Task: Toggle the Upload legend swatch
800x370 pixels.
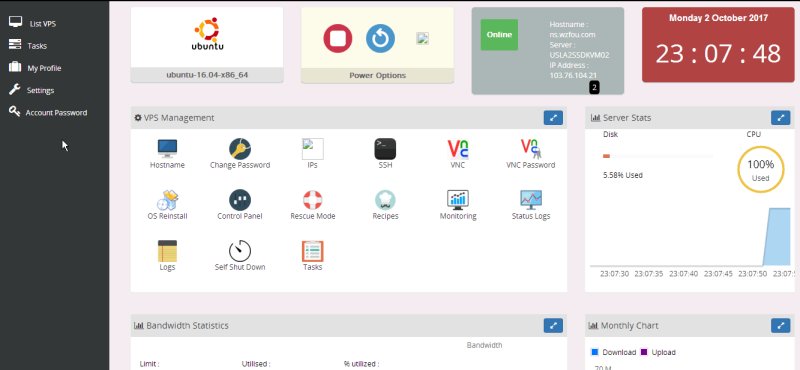Action: [644, 352]
